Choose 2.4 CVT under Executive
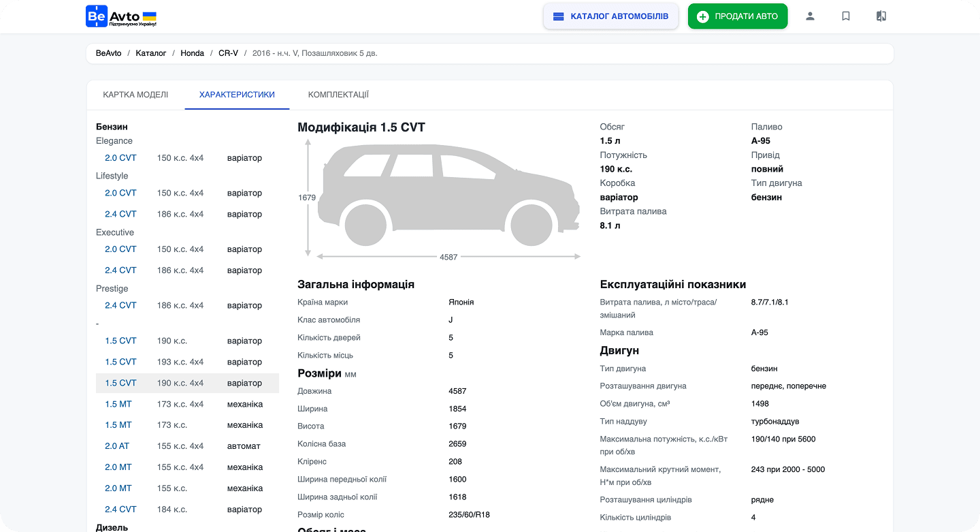980x532 pixels. [120, 270]
